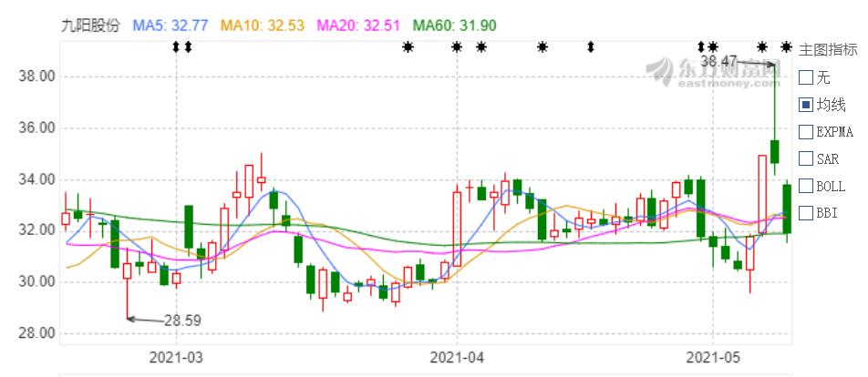Toggle the 均线 moving average checkbox

[806, 105]
